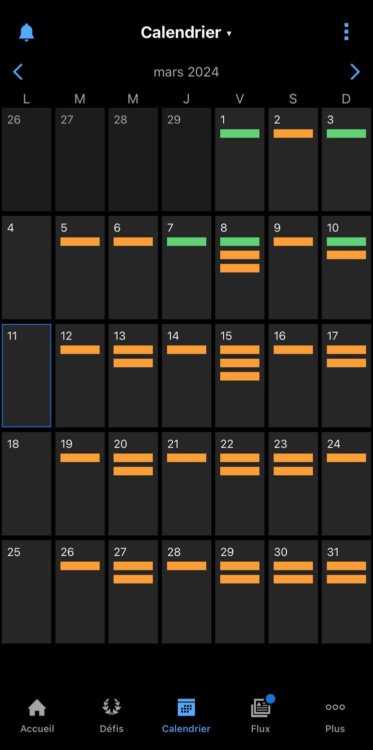Select day 11 highlighted cell

[26, 375]
